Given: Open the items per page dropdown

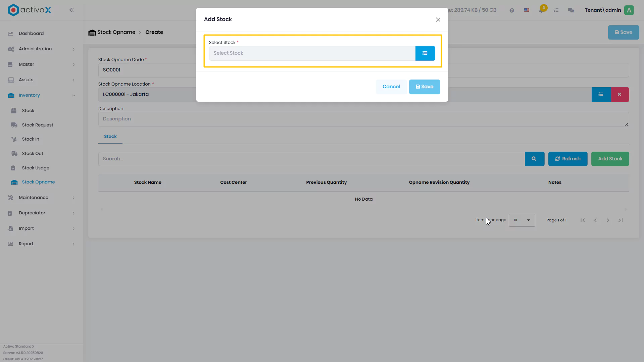Looking at the screenshot, I should [x=522, y=220].
